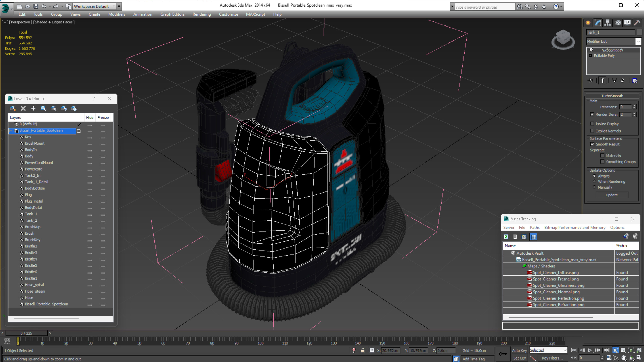This screenshot has height=362, width=644.
Task: Collapse the Bissell_Portable_Spotclean layer tree
Action: [x=11, y=130]
